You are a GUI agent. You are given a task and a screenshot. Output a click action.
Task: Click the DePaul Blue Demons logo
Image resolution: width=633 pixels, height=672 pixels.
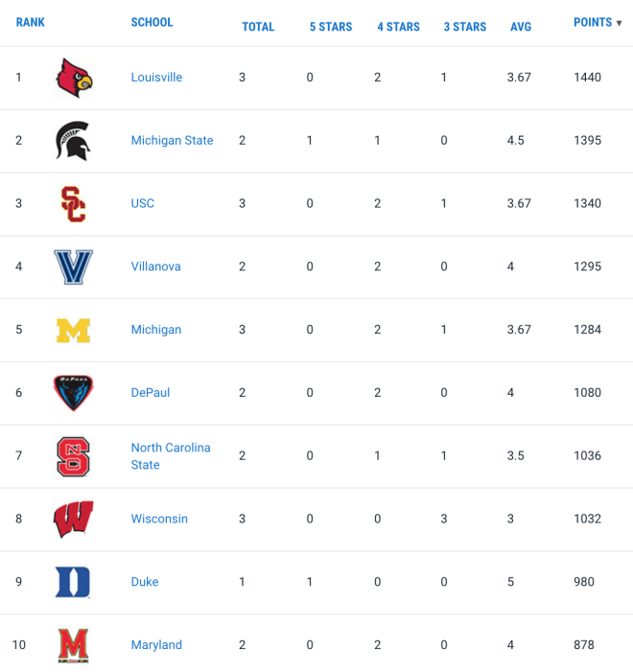pos(73,393)
